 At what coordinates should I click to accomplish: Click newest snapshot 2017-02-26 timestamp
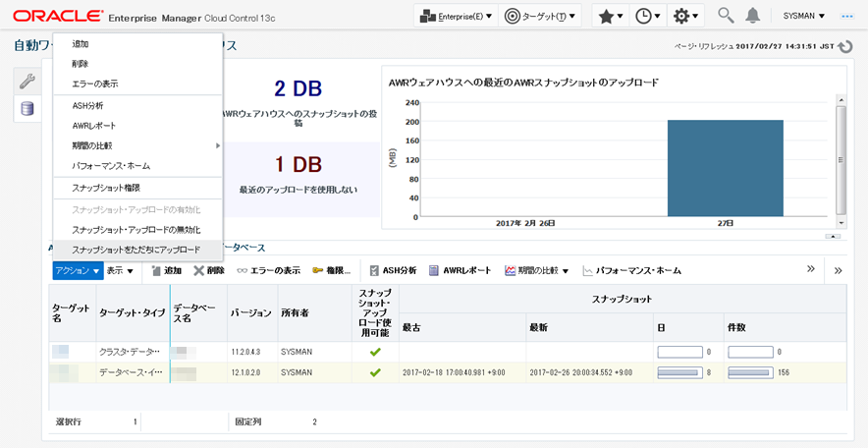[x=581, y=372]
